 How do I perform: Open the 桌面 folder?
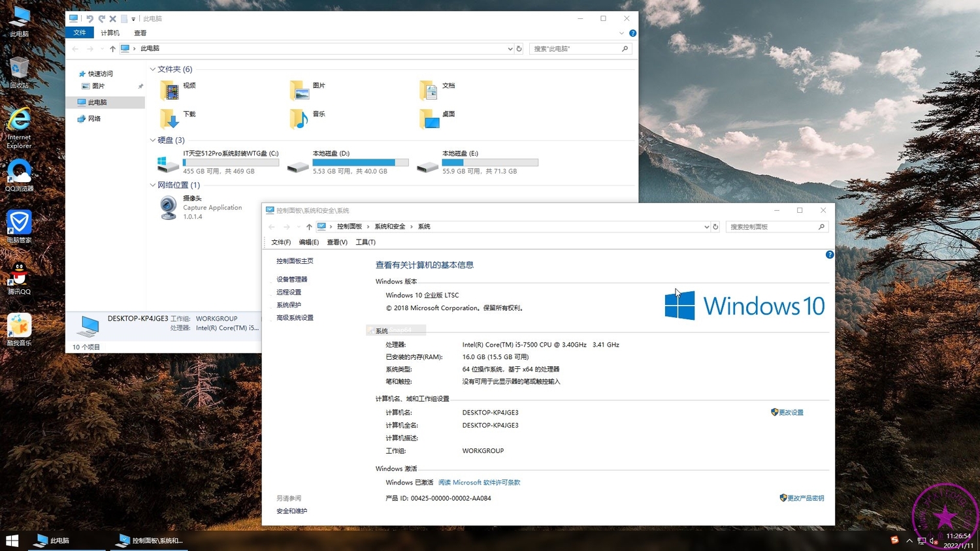click(438, 119)
